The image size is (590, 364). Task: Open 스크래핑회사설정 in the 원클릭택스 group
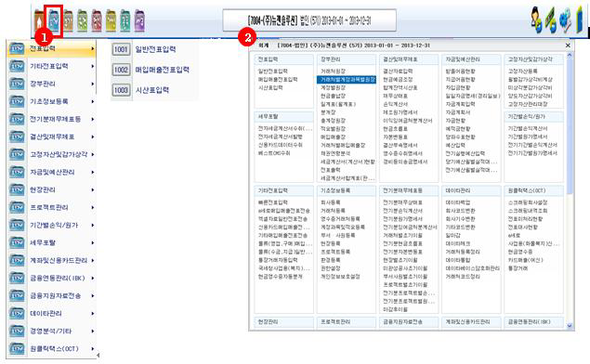[x=528, y=202]
